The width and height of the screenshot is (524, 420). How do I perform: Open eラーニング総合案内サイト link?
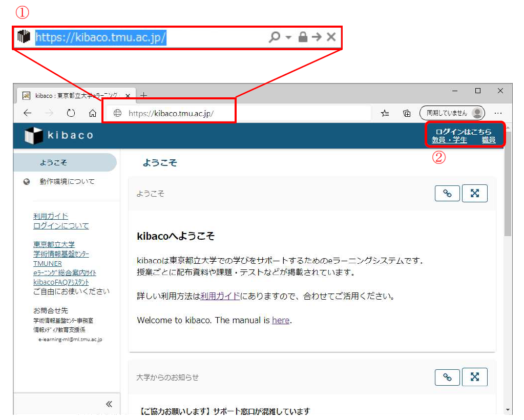point(65,272)
